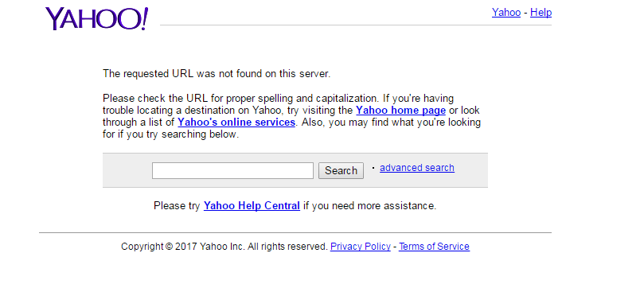The width and height of the screenshot is (644, 288).
Task: Click the 'Please try' text before Help Central
Action: [177, 205]
